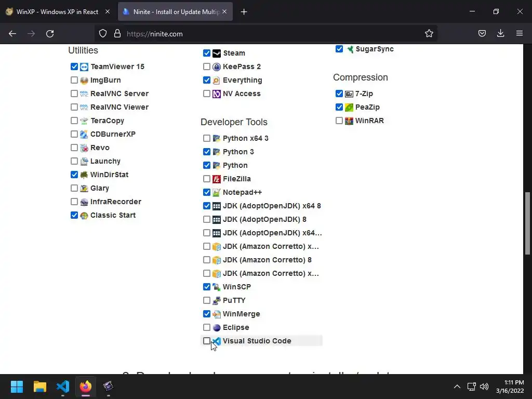Switch to the WinXP - Windows XP in React tab

click(58, 11)
